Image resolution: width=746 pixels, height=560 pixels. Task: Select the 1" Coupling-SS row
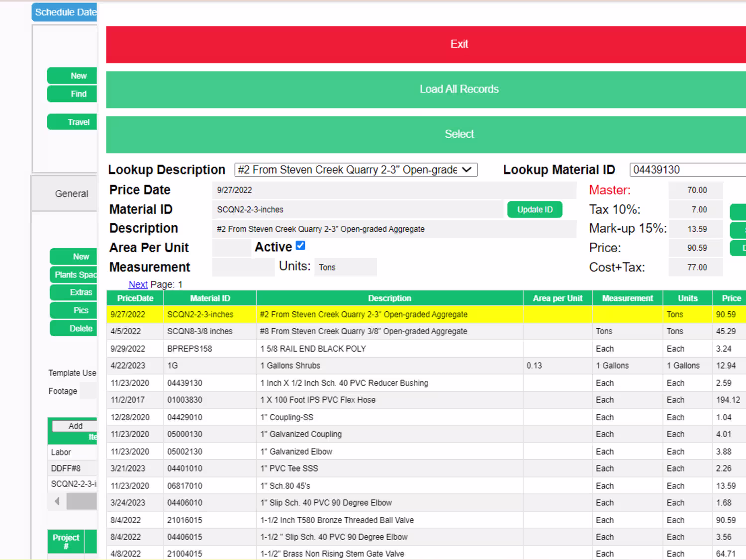coord(426,418)
